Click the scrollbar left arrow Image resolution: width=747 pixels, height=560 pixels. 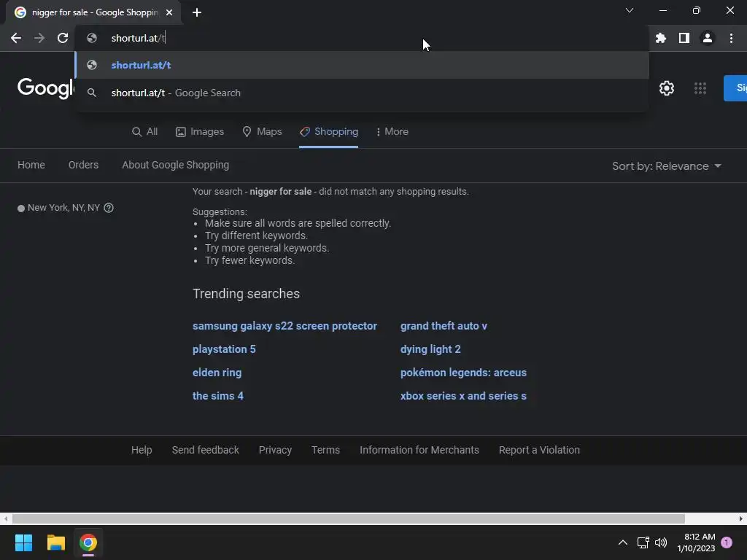[6, 518]
